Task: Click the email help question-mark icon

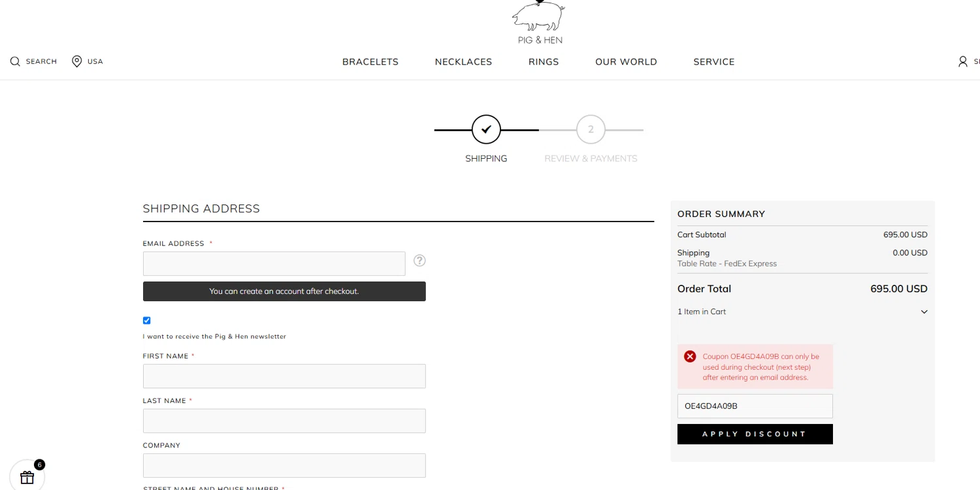Action: click(419, 261)
